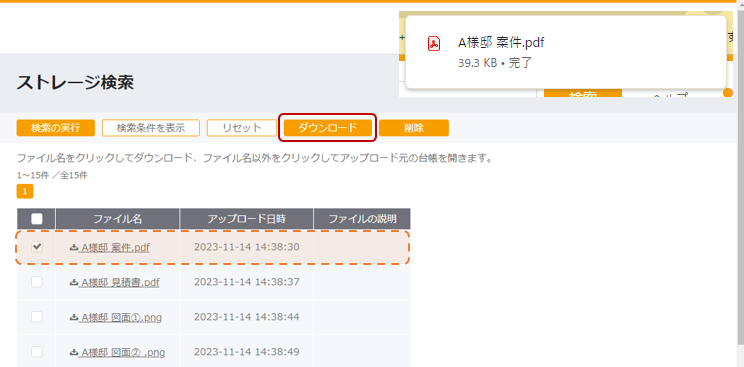Viewport: 744px width, 367px height.
Task: Download the A様邸 図面② .png file link
Action: (122, 352)
